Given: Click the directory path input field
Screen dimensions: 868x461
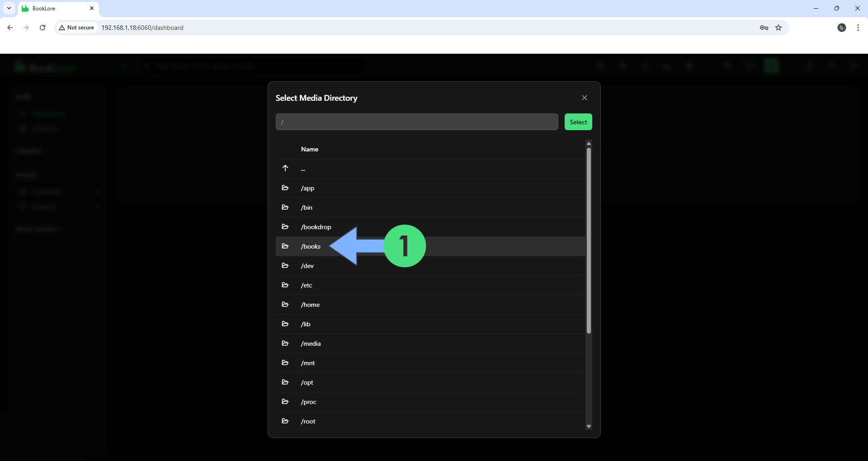Looking at the screenshot, I should 416,122.
